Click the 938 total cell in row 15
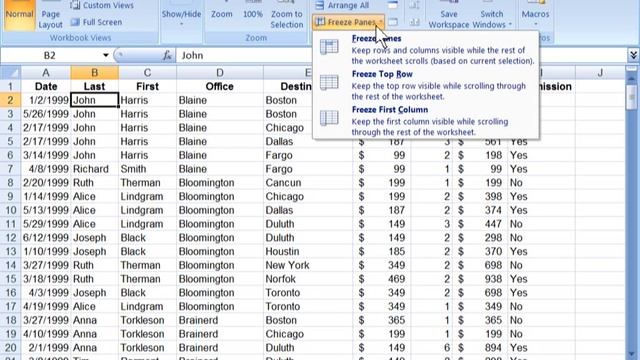The width and height of the screenshot is (640, 360). click(x=480, y=279)
